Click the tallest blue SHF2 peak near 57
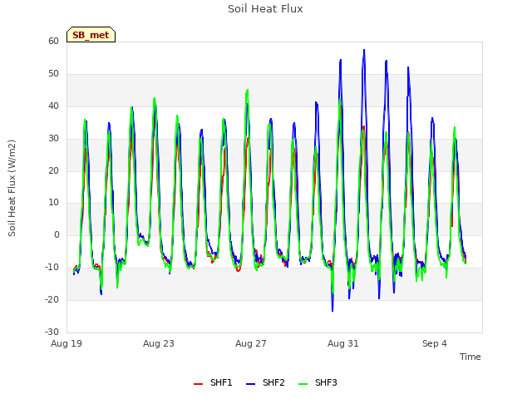This screenshot has height=399, width=532. [x=364, y=50]
